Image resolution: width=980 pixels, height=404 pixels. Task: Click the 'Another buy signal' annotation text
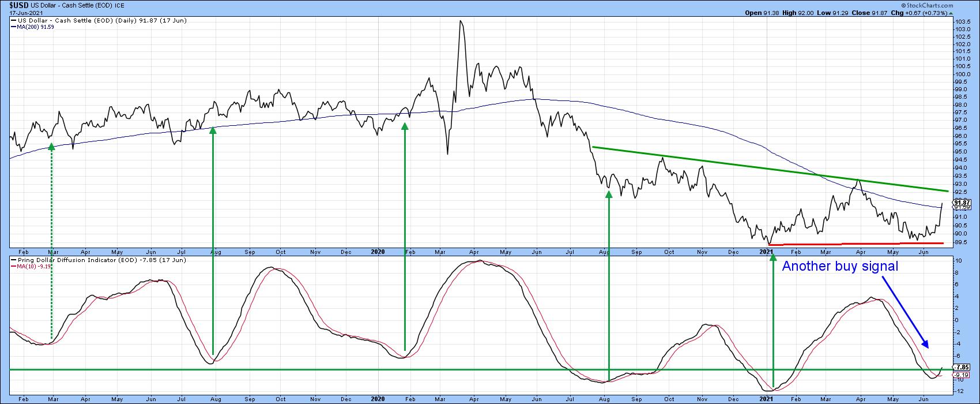coord(840,267)
